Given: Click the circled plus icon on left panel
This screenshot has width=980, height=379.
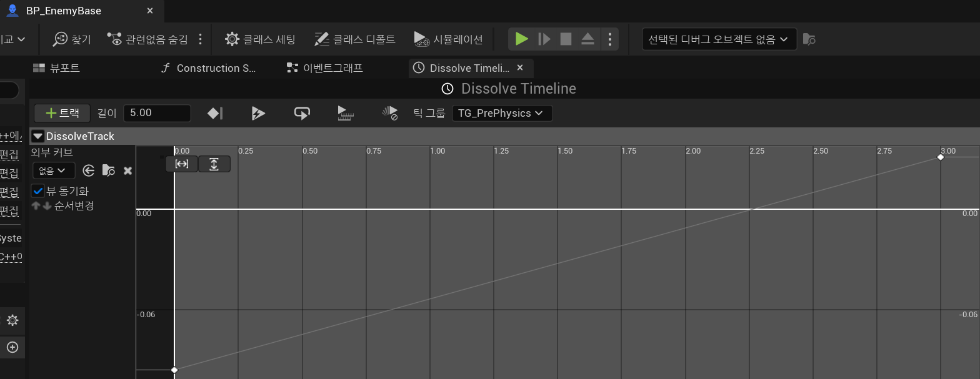Looking at the screenshot, I should [12, 347].
